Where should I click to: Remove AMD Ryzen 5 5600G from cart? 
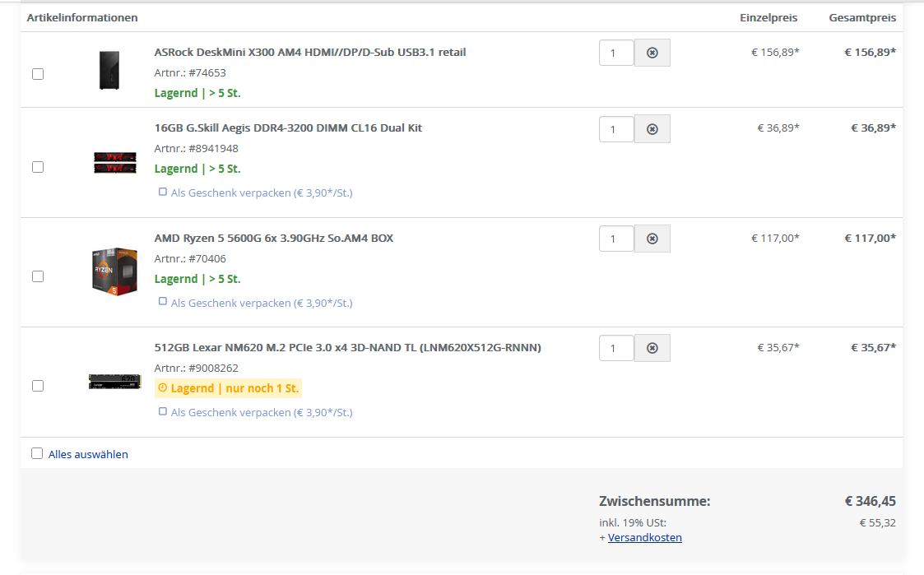point(652,239)
